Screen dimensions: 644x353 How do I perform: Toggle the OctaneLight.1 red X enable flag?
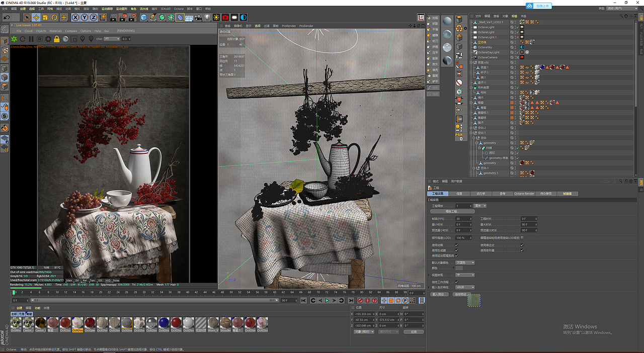[x=518, y=37]
